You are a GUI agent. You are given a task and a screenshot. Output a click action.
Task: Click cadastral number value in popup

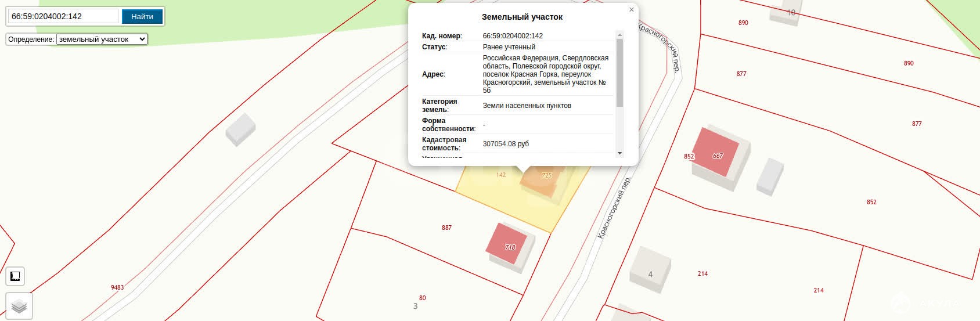click(x=513, y=36)
